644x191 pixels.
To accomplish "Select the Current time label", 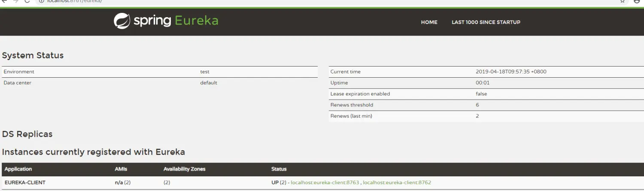I will [346, 72].
